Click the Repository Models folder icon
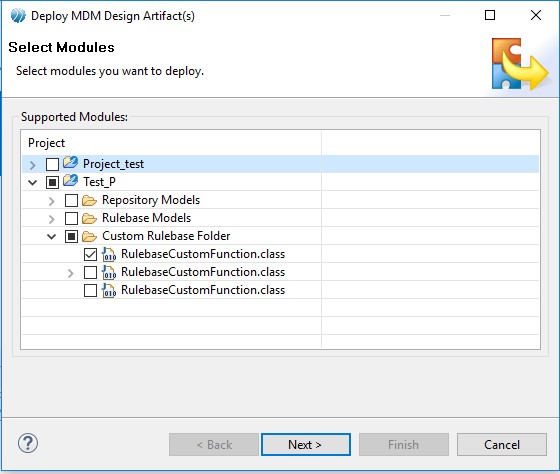 tap(89, 200)
